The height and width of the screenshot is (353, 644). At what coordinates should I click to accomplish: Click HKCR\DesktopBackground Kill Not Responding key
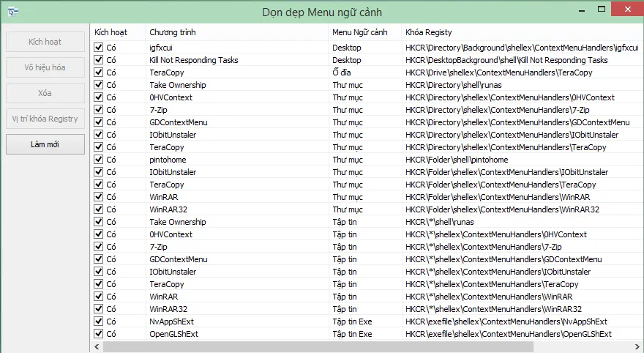click(x=506, y=60)
